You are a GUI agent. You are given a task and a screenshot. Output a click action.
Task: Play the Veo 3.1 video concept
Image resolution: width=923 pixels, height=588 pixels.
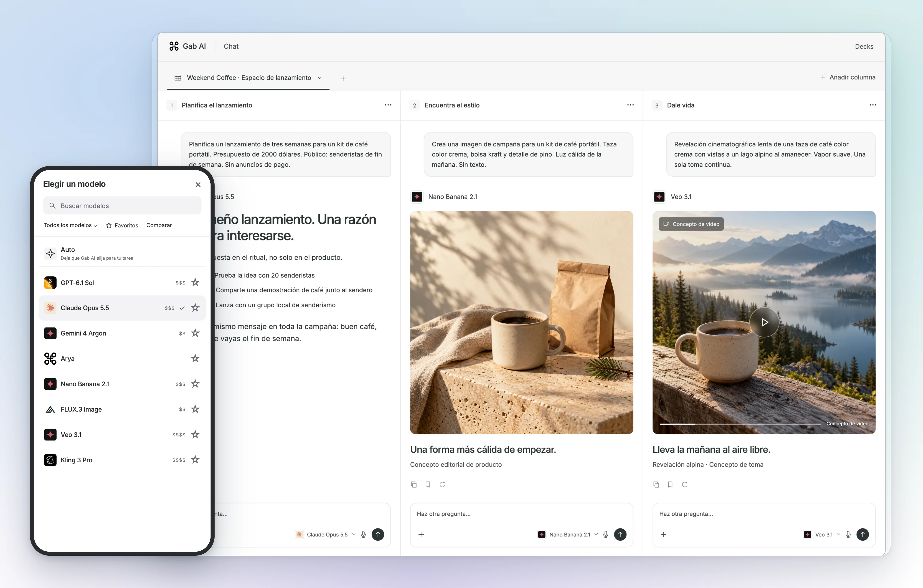coord(764,322)
